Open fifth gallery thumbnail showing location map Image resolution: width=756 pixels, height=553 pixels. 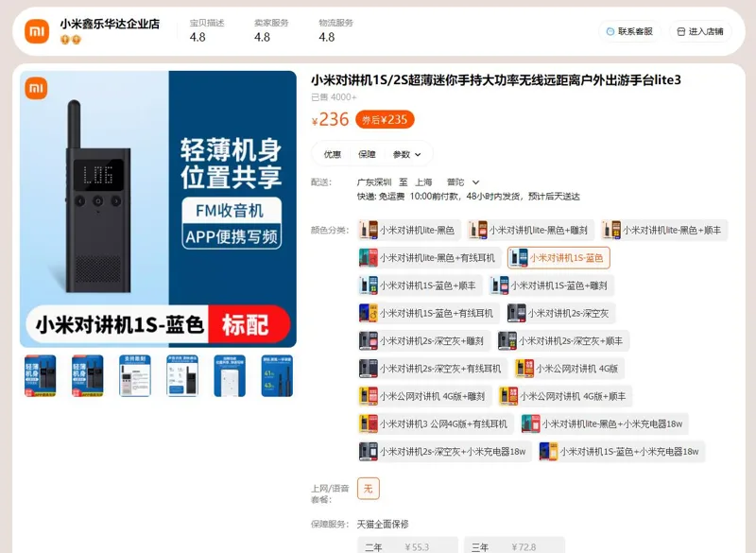coord(230,376)
